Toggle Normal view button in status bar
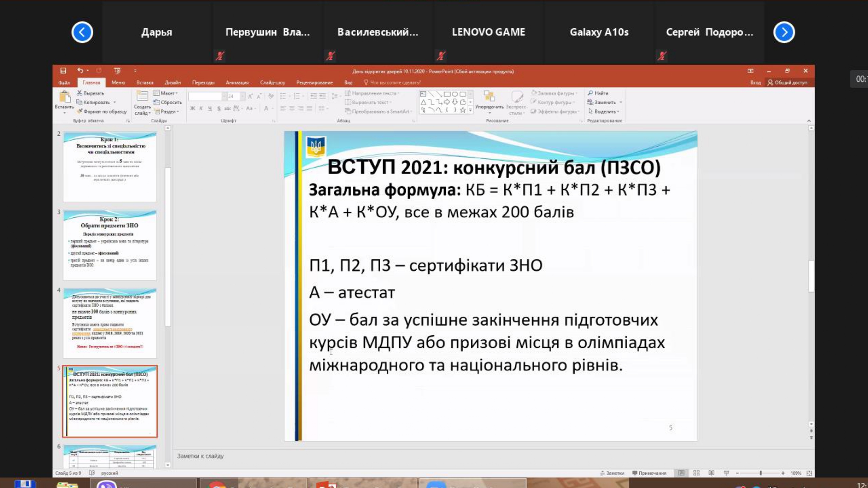 (681, 473)
